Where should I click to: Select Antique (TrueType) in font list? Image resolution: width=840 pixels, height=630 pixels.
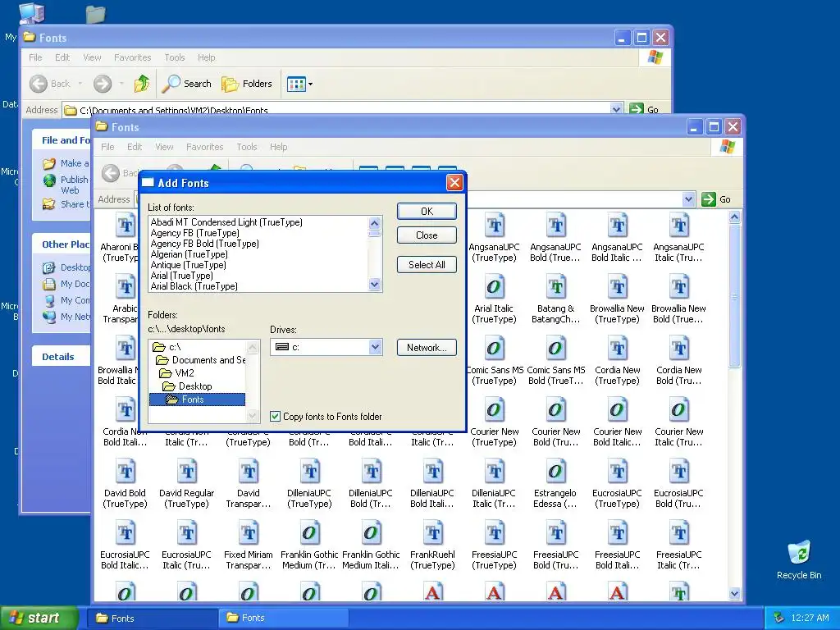click(189, 265)
